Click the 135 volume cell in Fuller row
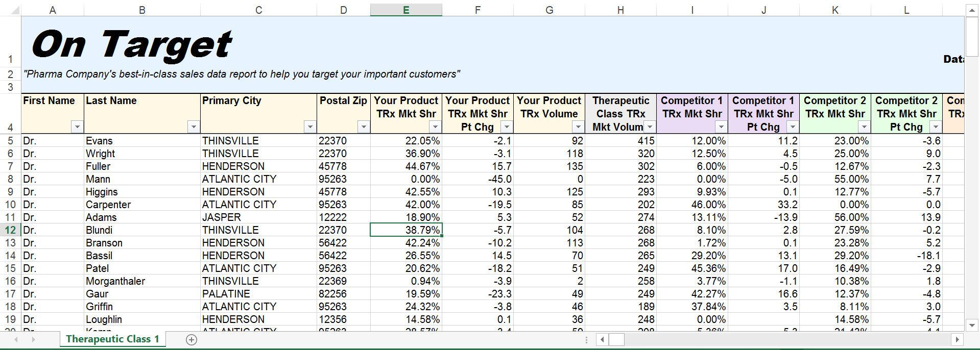The height and width of the screenshot is (350, 980). [549, 166]
